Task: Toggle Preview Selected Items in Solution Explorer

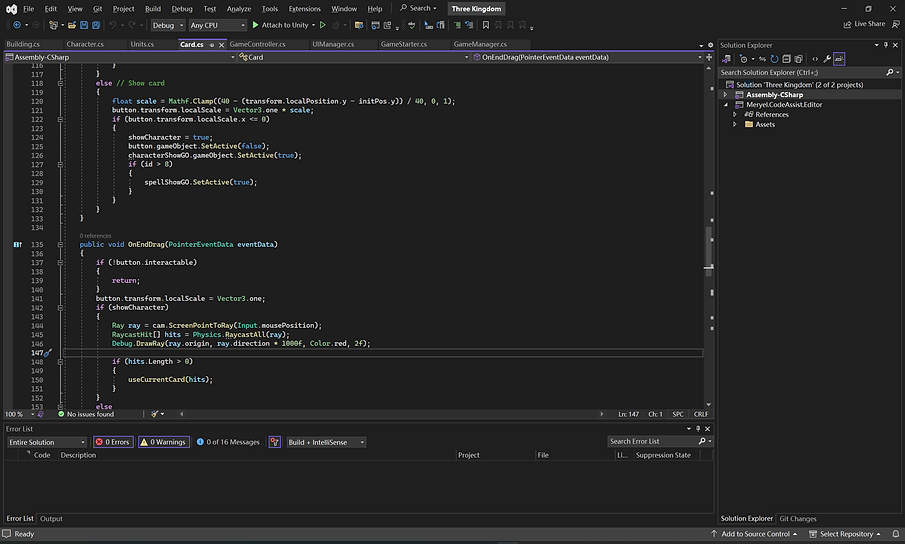Action: click(839, 59)
